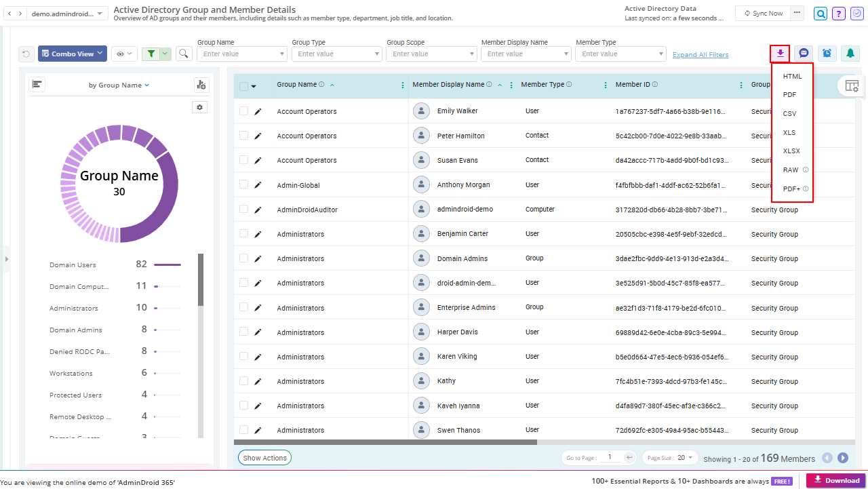The image size is (868, 489).
Task: Open the blue search icon in header
Action: (x=821, y=14)
